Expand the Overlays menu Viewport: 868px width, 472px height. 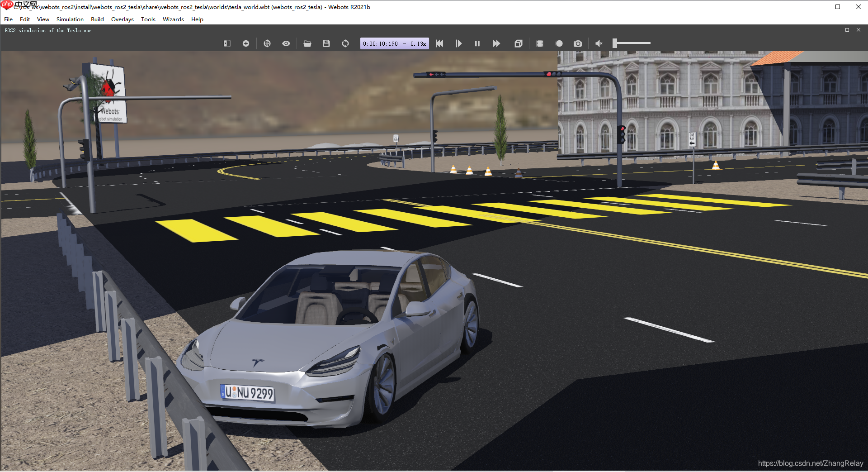122,19
